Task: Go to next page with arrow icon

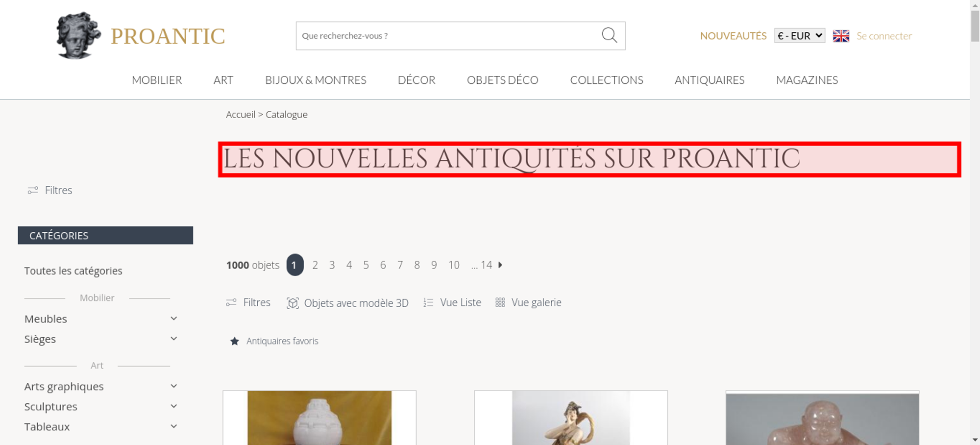Action: 500,265
